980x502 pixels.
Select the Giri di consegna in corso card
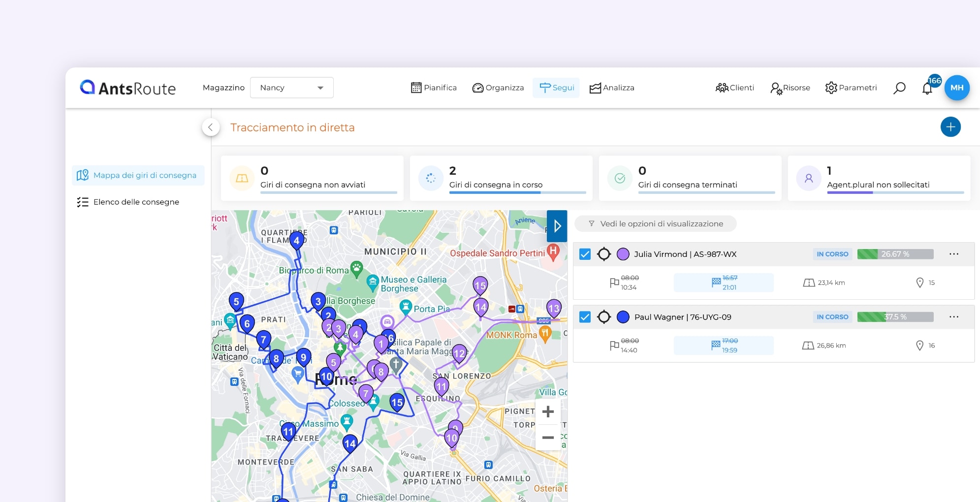tap(501, 178)
